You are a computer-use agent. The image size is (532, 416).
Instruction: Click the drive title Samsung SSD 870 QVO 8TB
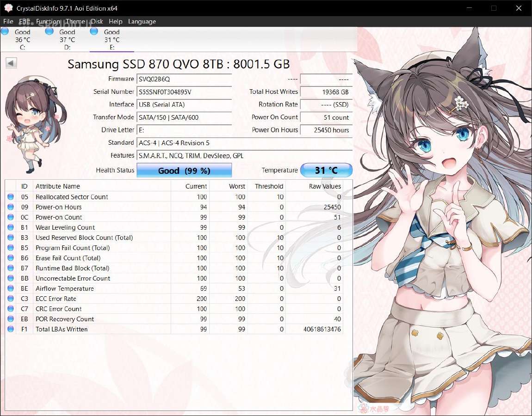pyautogui.click(x=179, y=64)
